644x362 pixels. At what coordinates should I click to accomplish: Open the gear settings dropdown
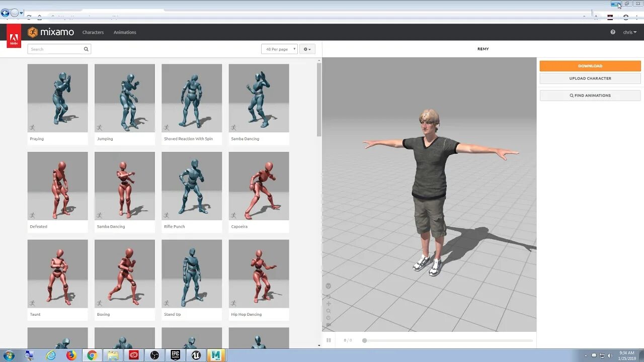click(x=307, y=49)
